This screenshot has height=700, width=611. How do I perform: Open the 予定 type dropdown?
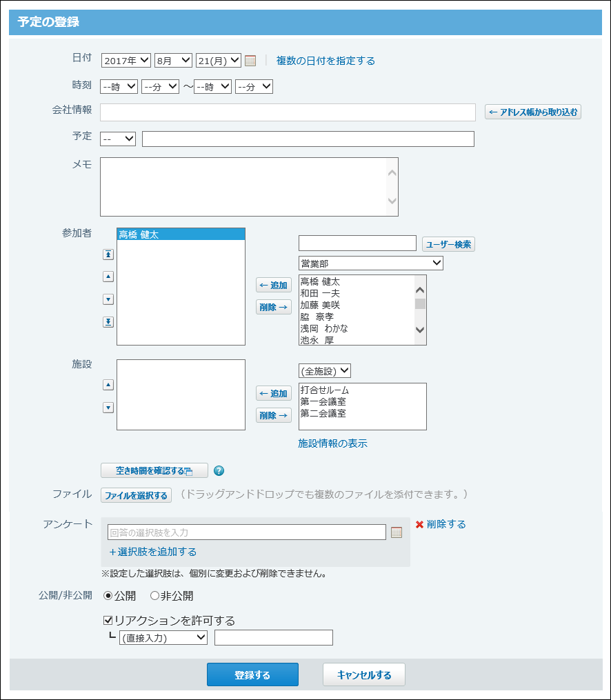[x=118, y=139]
